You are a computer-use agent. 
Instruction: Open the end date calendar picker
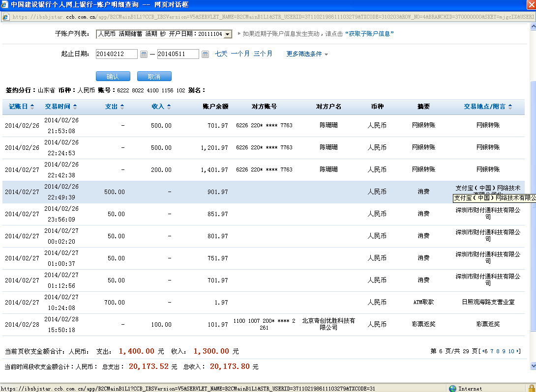tap(205, 54)
